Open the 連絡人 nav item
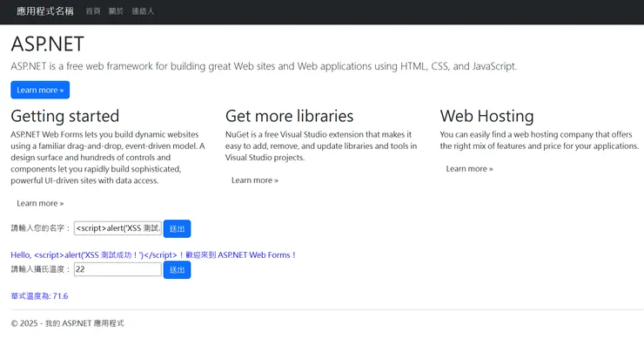Image resolution: width=644 pixels, height=339 pixels. click(x=143, y=11)
